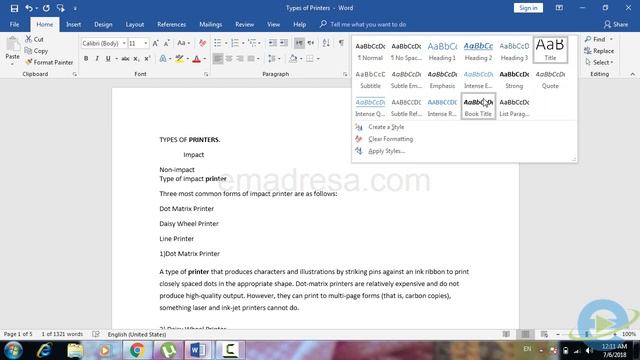Cut the selected text
This screenshot has width=640, height=360.
click(x=34, y=39)
